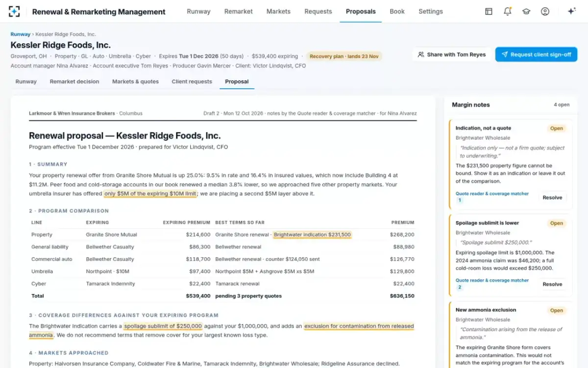Click Open status on 'Spoilage sublimit is lower'
Image resolution: width=588 pixels, height=368 pixels.
[x=556, y=223]
